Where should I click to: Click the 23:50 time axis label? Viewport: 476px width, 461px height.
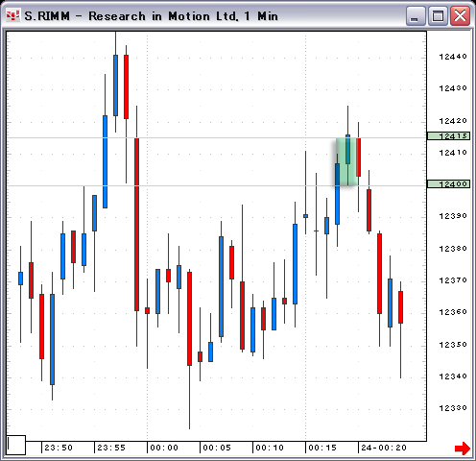click(59, 448)
